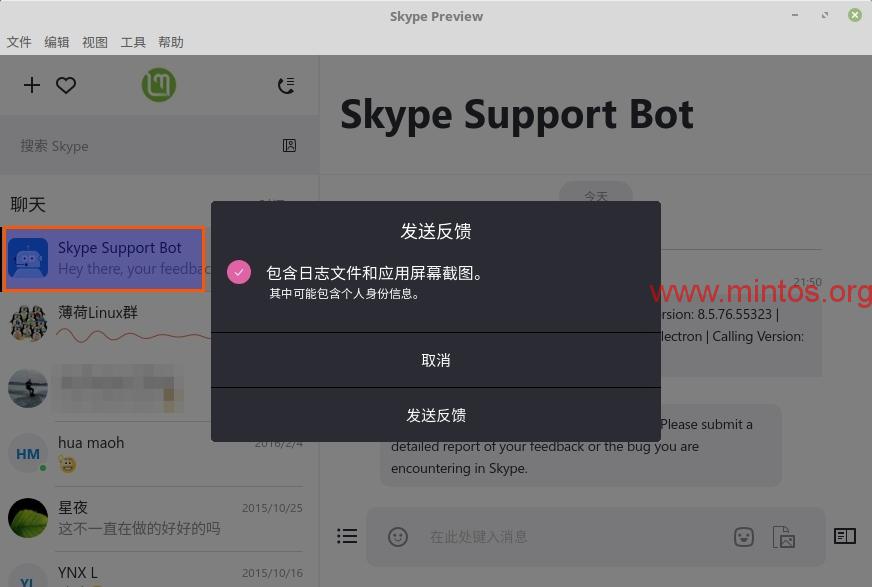
Task: Click the green Linux Mint profile avatar
Action: tap(159, 85)
